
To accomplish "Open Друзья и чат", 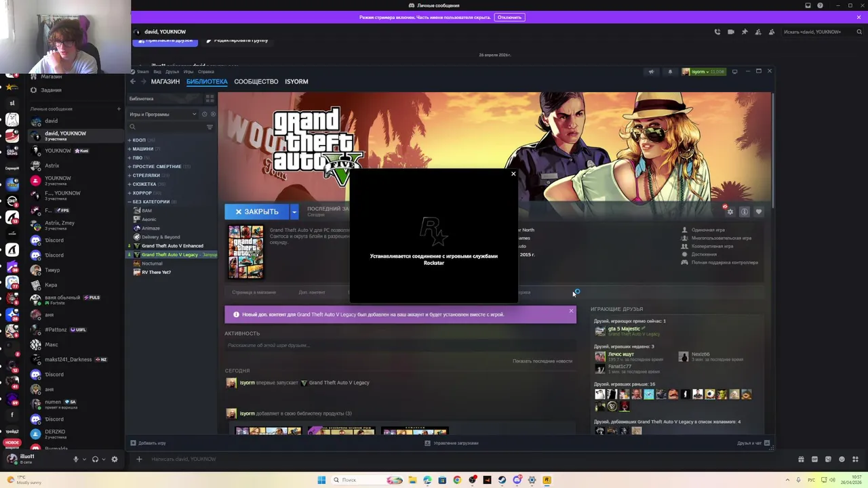I will (x=753, y=443).
